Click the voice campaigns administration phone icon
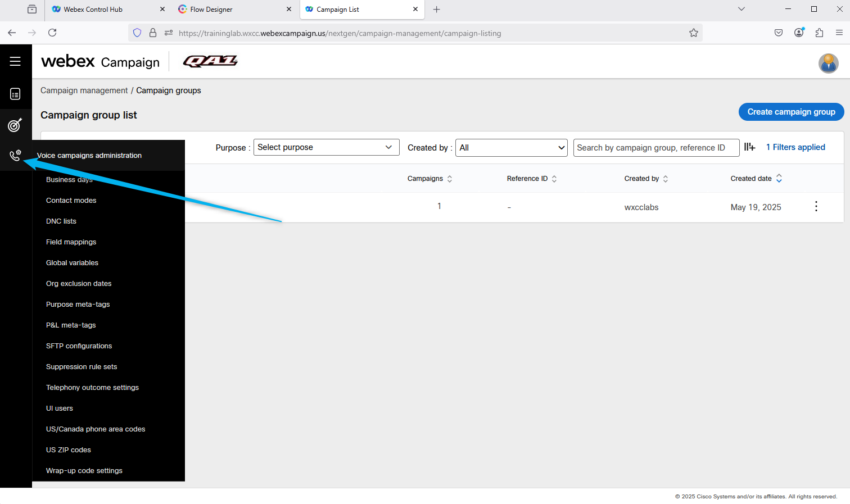The image size is (850, 504). (15, 156)
